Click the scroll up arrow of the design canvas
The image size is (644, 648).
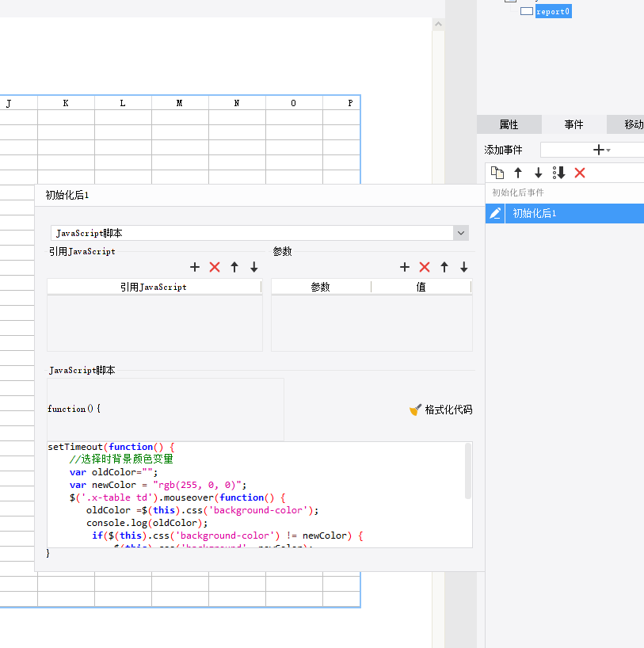(439, 25)
